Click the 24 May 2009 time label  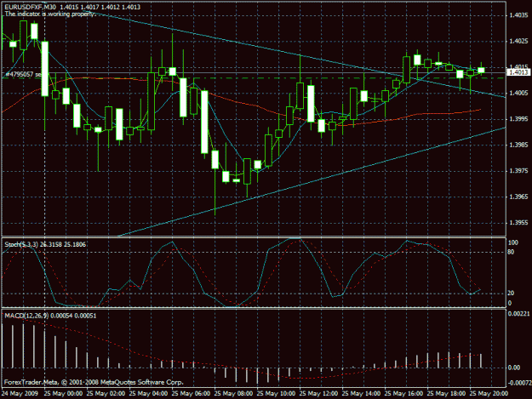click(x=20, y=394)
